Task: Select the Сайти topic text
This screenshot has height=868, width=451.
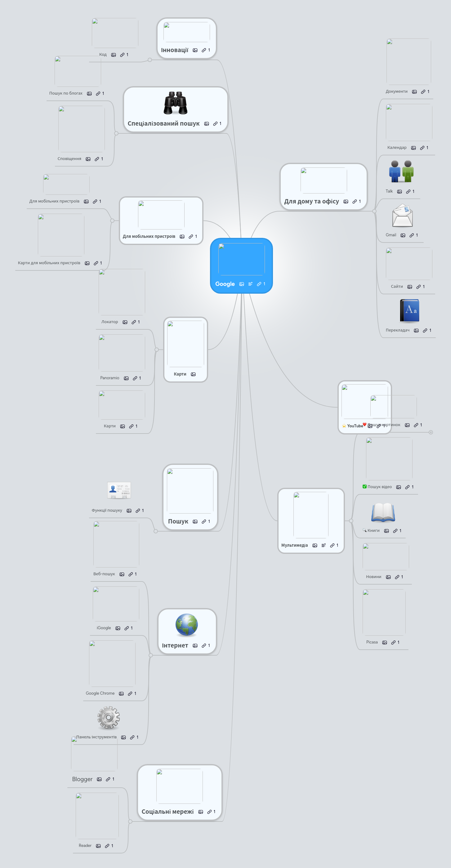Action: (x=397, y=287)
